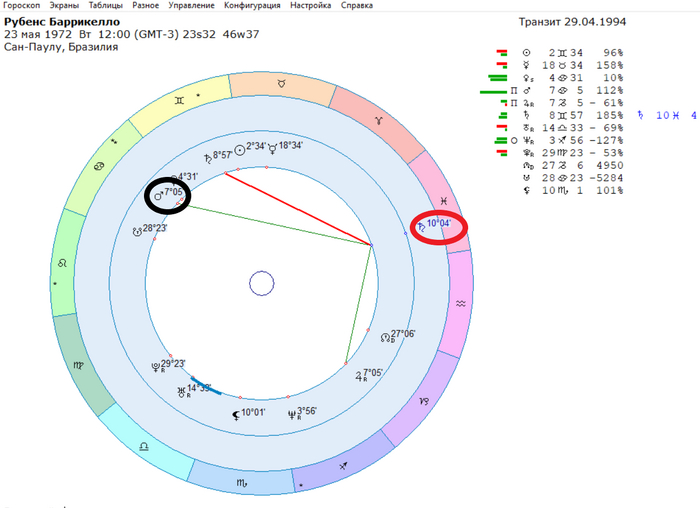Click the Scorpio sign segment
The image size is (700, 508).
click(x=242, y=483)
